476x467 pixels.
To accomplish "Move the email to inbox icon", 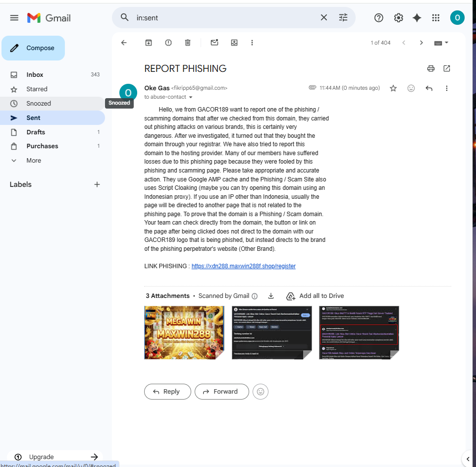I will [234, 43].
